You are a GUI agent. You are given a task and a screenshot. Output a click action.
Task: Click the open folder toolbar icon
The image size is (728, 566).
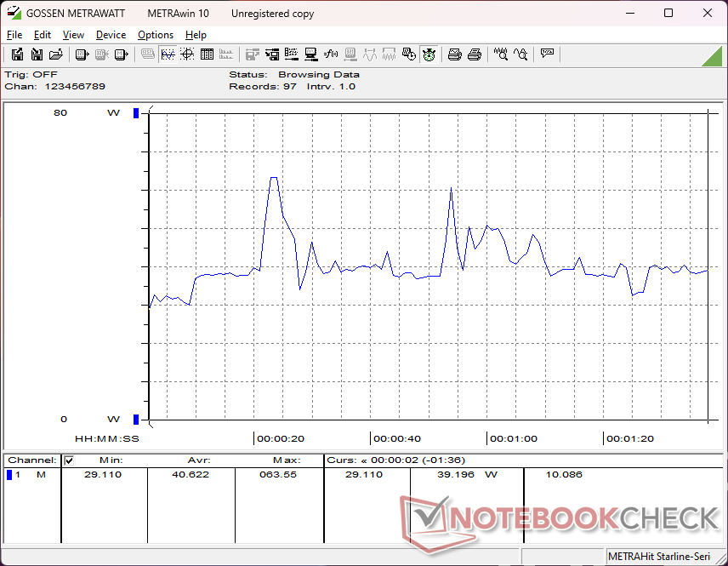click(x=56, y=54)
